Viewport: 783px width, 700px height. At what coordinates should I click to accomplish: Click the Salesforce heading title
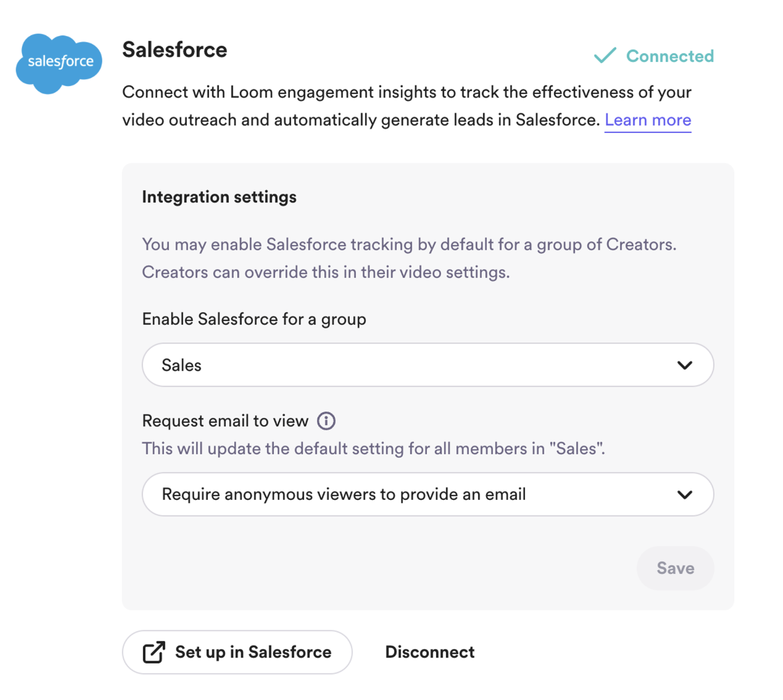click(x=175, y=50)
